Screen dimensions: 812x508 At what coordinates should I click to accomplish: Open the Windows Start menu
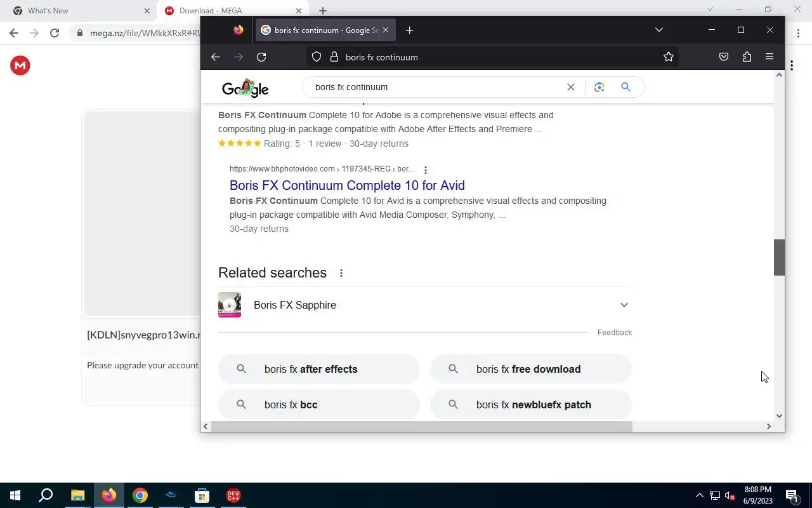(15, 495)
